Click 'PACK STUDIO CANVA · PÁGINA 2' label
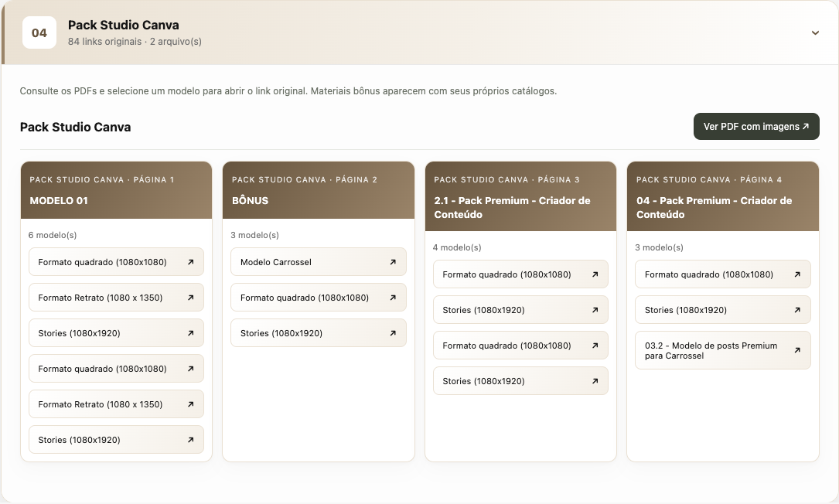Viewport: 839px width, 504px height. [305, 180]
